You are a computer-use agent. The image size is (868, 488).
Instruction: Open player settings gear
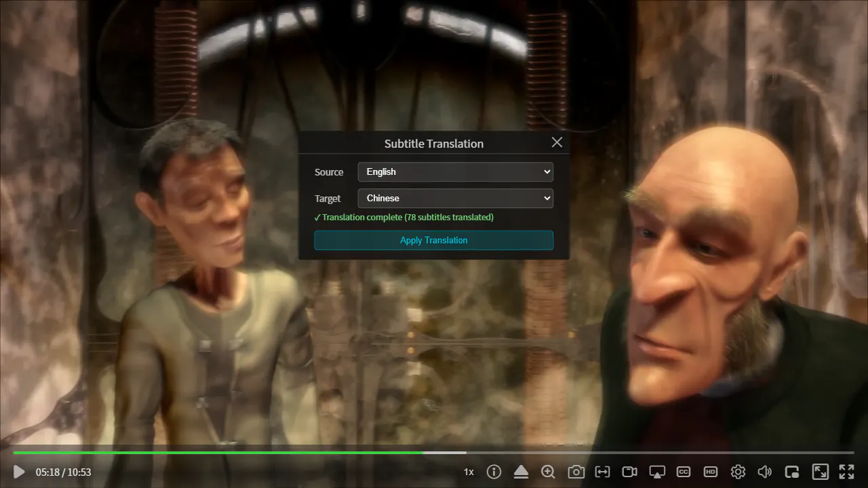[738, 472]
